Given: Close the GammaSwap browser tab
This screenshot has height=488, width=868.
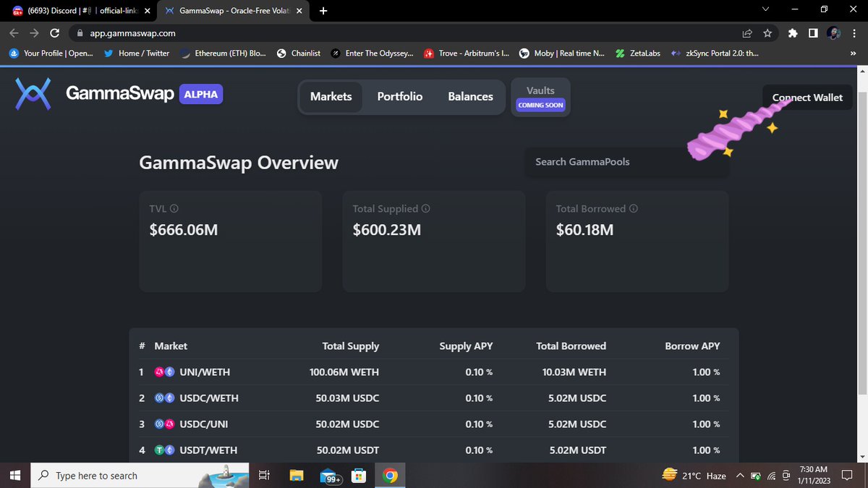Looking at the screenshot, I should coord(299,11).
